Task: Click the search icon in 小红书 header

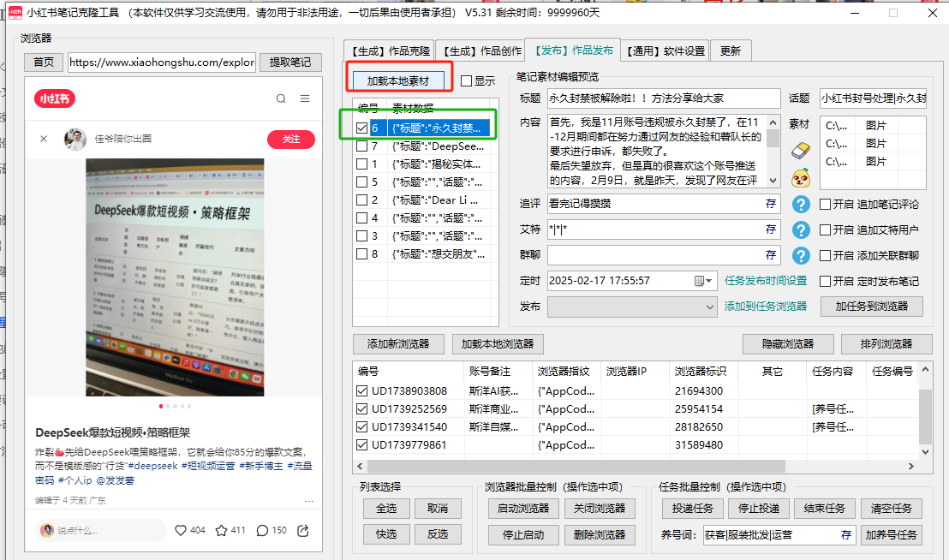Action: (x=281, y=99)
